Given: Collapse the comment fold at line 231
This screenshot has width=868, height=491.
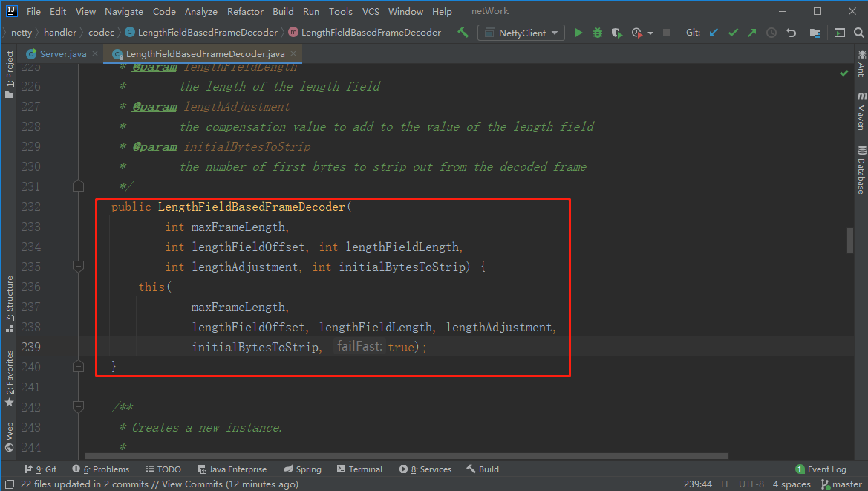Looking at the screenshot, I should coord(78,186).
